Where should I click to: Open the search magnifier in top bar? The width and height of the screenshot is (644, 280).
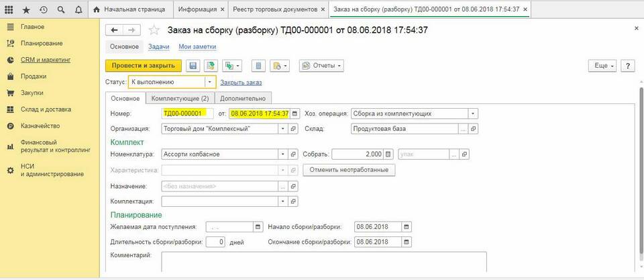click(x=61, y=10)
